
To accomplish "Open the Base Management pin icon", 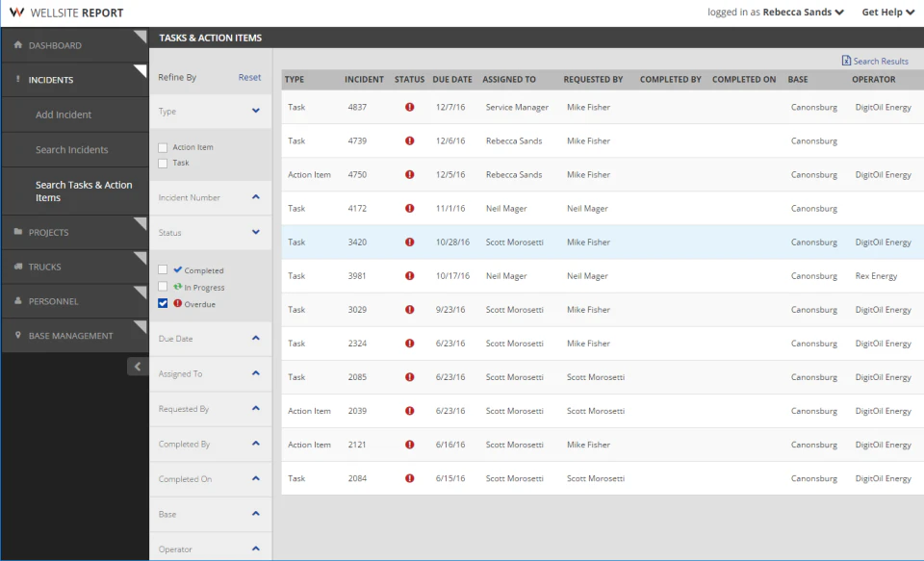I will tap(17, 335).
